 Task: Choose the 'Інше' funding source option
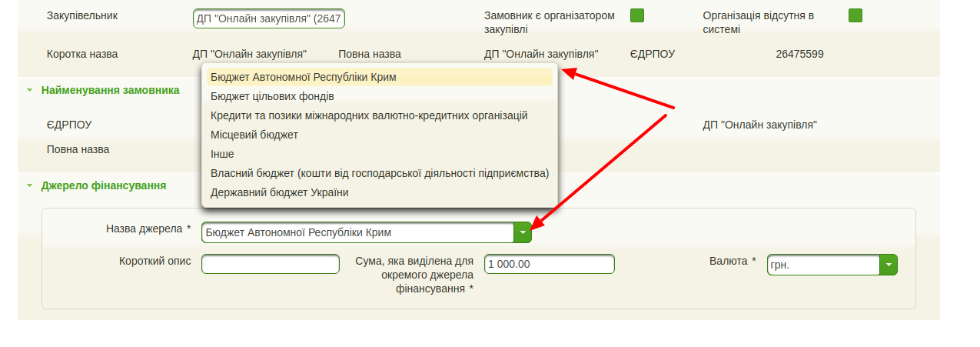[x=222, y=154]
